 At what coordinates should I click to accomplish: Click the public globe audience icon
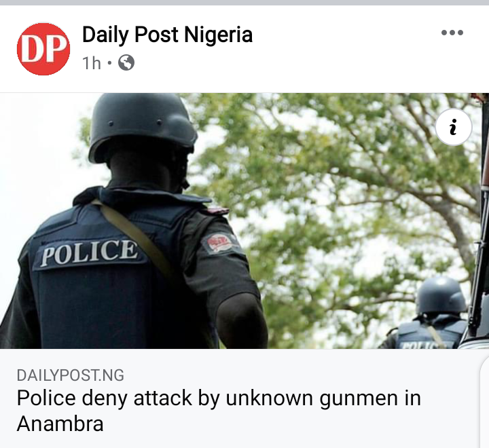[x=126, y=62]
